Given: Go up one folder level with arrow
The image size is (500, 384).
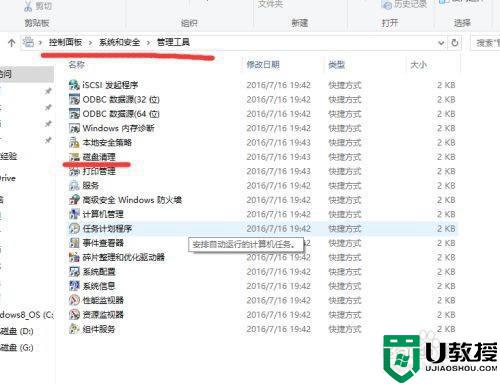Looking at the screenshot, I should pyautogui.click(x=12, y=43).
